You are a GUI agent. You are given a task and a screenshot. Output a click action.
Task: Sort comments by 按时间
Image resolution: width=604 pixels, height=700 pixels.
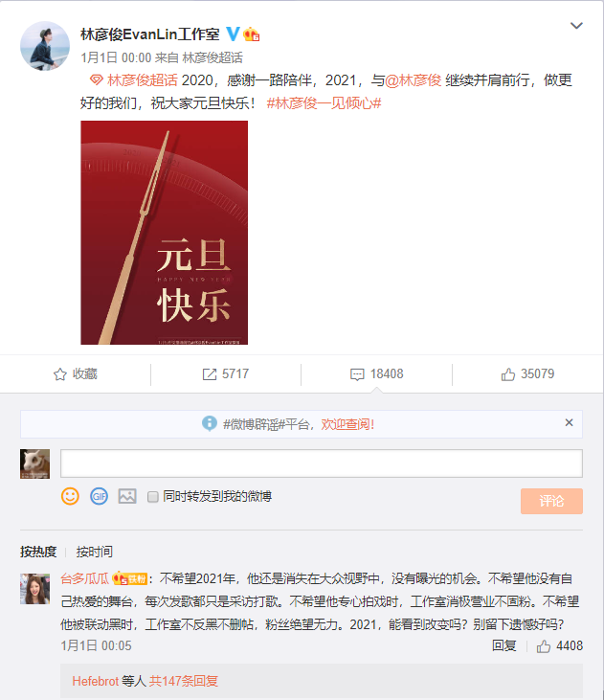tap(94, 552)
